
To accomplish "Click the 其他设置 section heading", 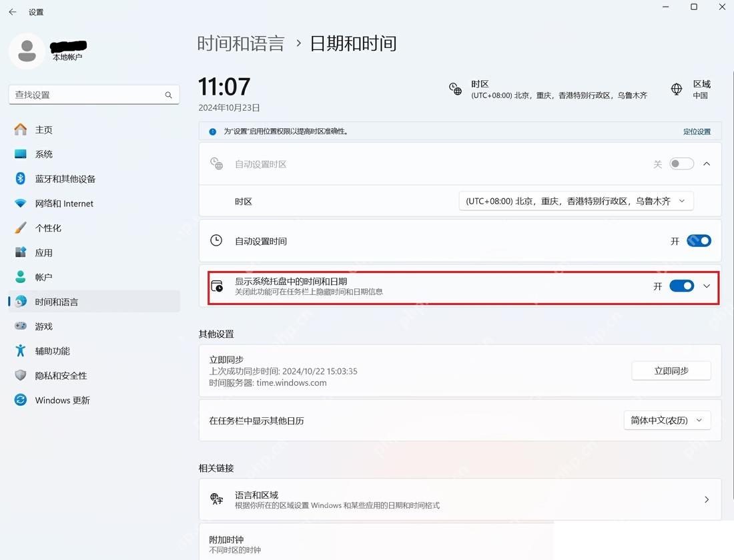I will (216, 334).
